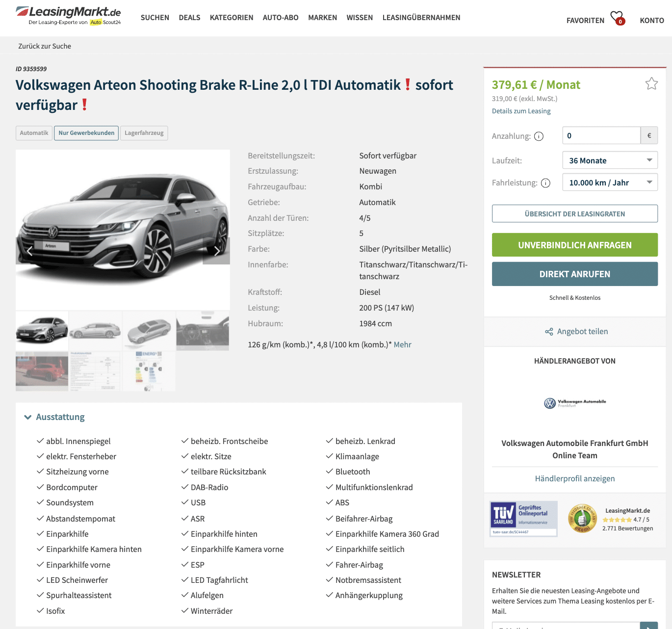Screen dimensions: 672x629
Task: Open the MARKEN menu
Action: click(x=323, y=18)
